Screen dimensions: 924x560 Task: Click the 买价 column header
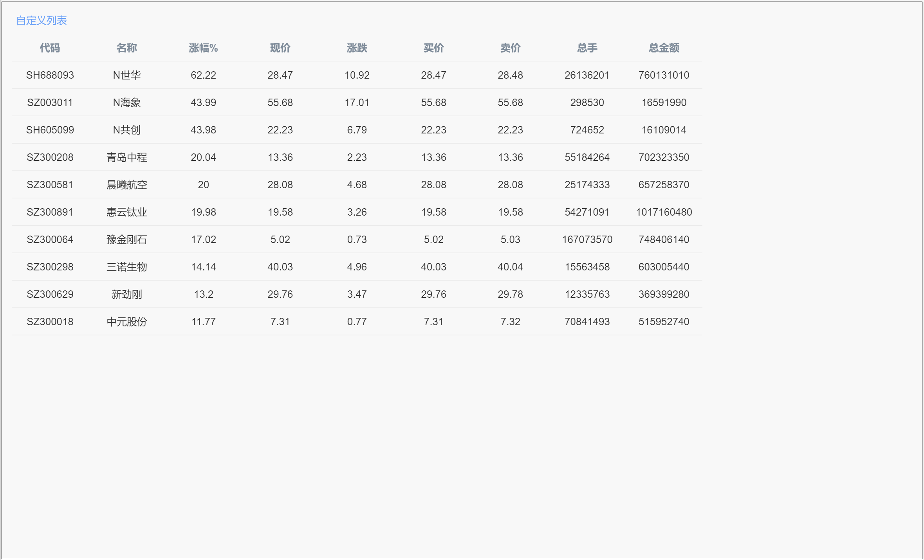click(433, 48)
